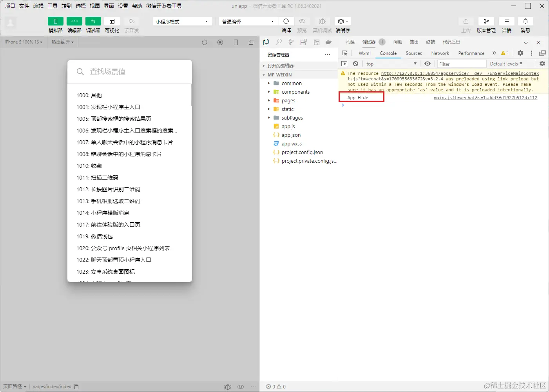Open the 工具 menu
This screenshot has width=549, height=392.
coord(53,6)
